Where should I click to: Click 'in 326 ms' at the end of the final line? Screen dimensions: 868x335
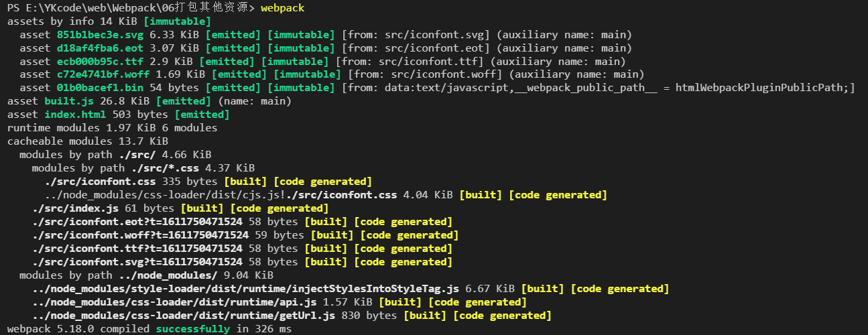click(x=265, y=329)
